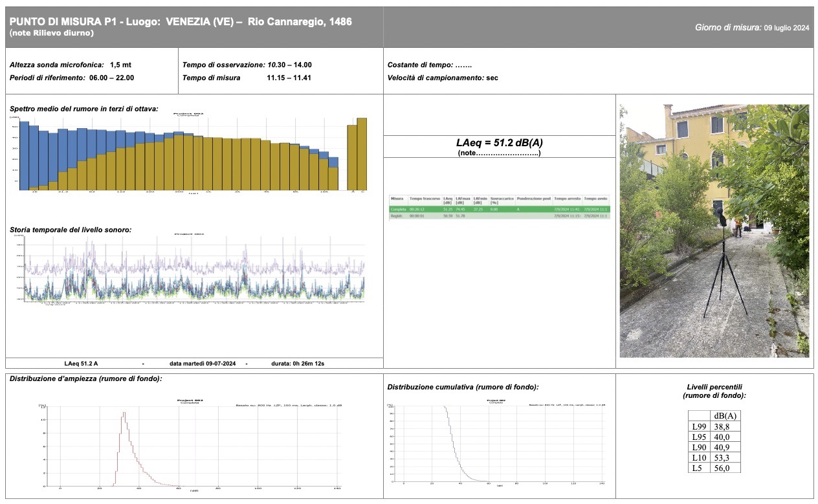Click the 'Tempo trascorso' column header

[x=425, y=199]
